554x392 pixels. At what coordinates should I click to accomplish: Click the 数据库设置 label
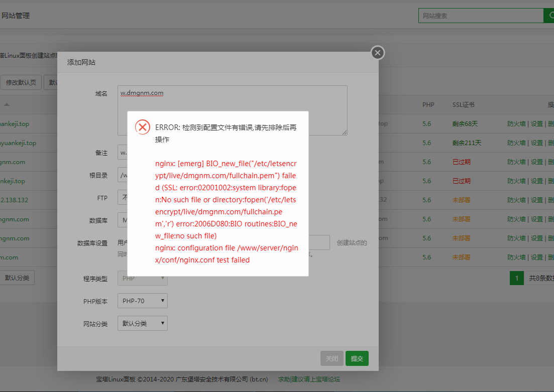pos(92,243)
